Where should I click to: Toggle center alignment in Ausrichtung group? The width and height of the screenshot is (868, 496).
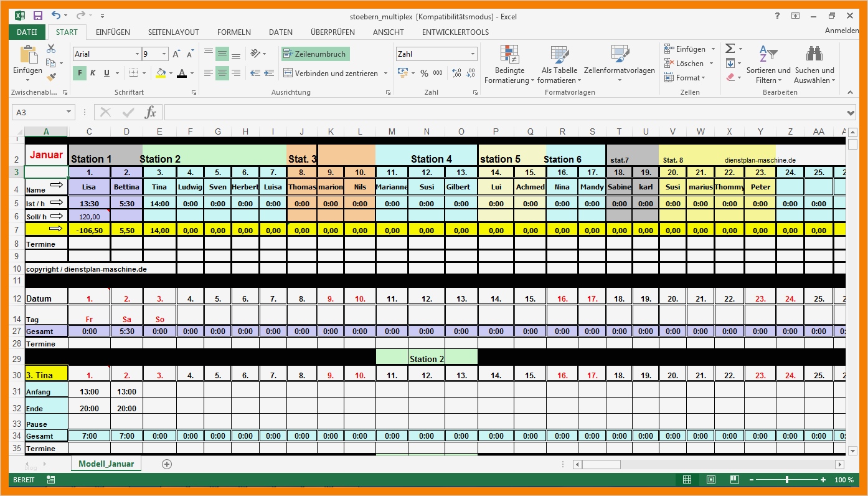pos(222,73)
